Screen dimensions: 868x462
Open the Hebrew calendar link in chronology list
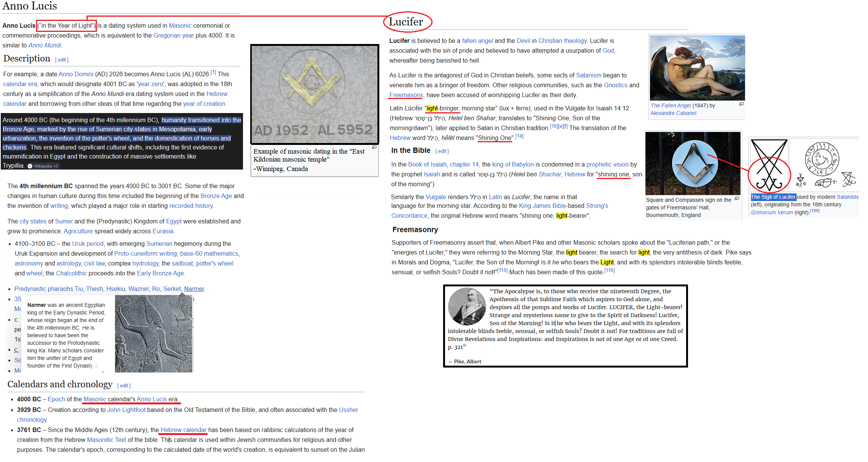pyautogui.click(x=183, y=430)
